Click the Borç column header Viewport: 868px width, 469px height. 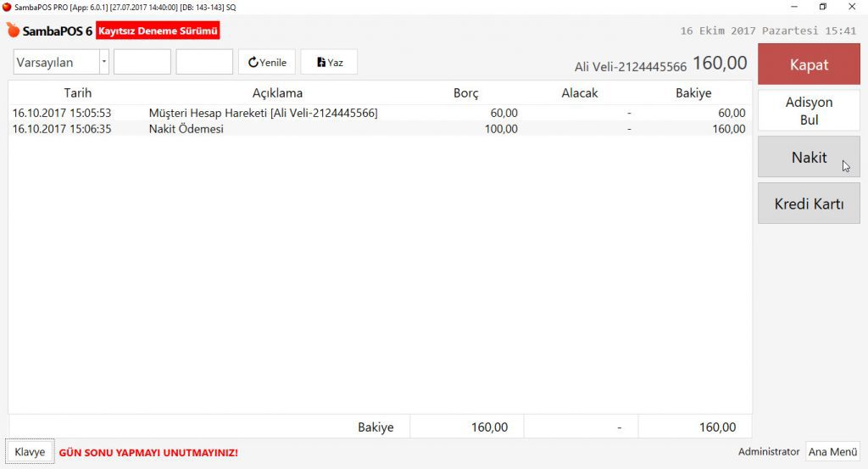pos(465,92)
